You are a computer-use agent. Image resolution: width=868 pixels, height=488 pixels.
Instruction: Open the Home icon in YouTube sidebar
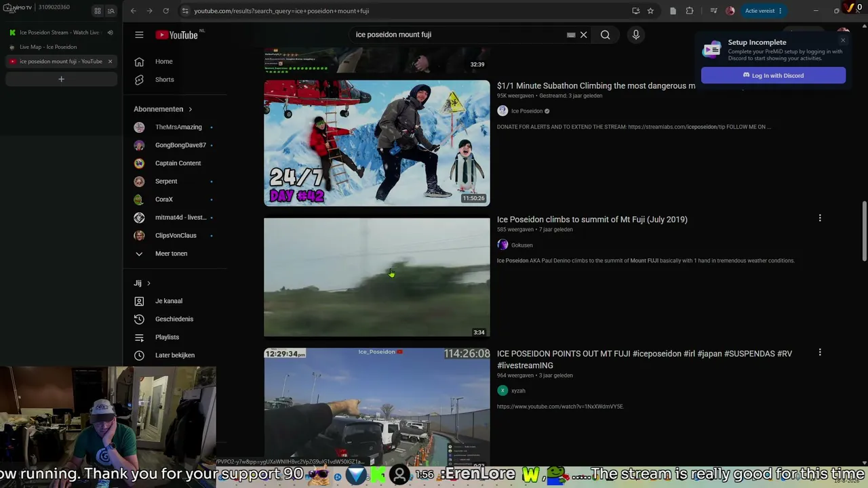click(x=139, y=62)
